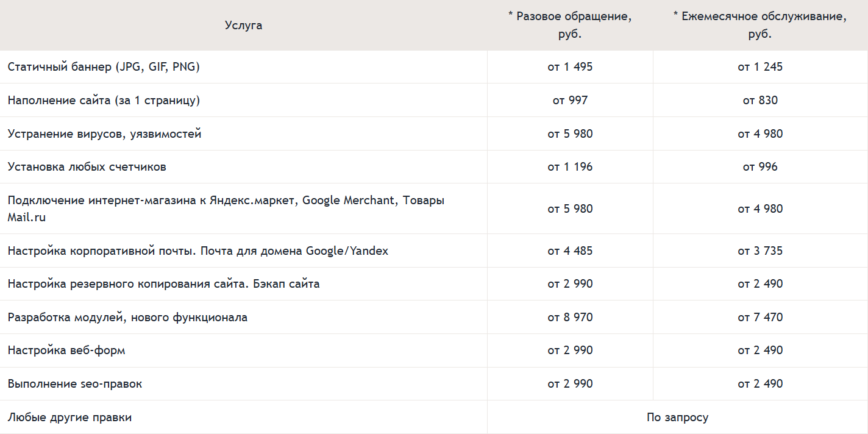Select Устранение вирусов, уязвимостей row

pos(104,134)
